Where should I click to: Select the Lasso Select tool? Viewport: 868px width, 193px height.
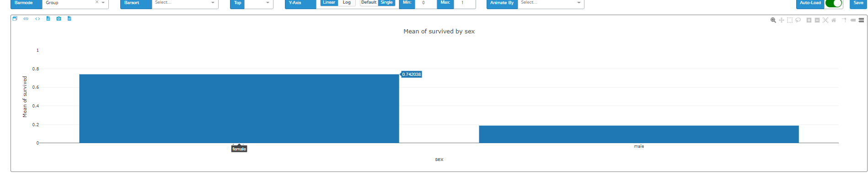click(x=798, y=20)
